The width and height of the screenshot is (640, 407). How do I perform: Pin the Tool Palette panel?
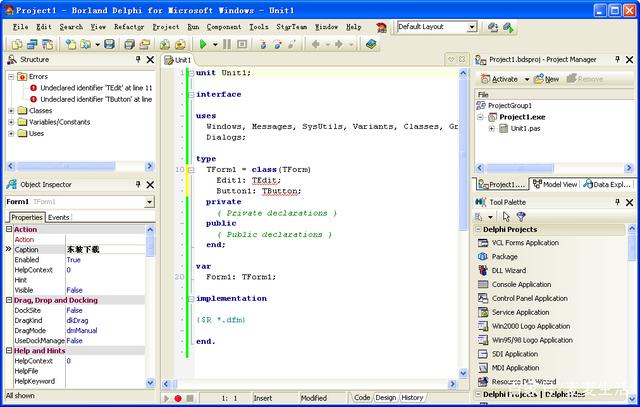pos(617,202)
